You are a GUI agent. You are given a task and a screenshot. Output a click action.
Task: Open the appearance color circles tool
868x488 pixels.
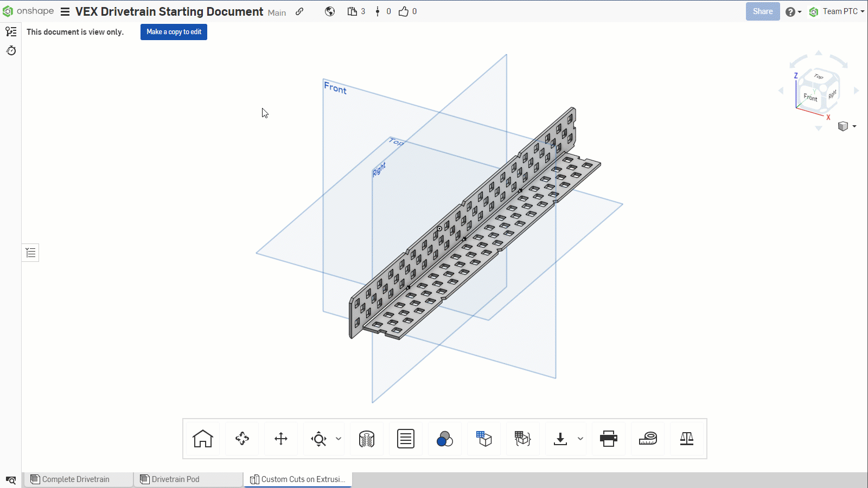coord(444,439)
